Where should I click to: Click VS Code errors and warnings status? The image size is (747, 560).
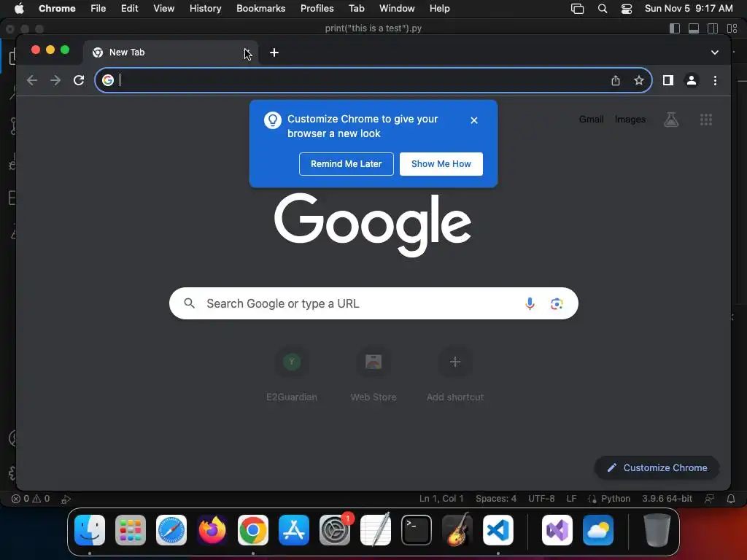click(x=31, y=499)
